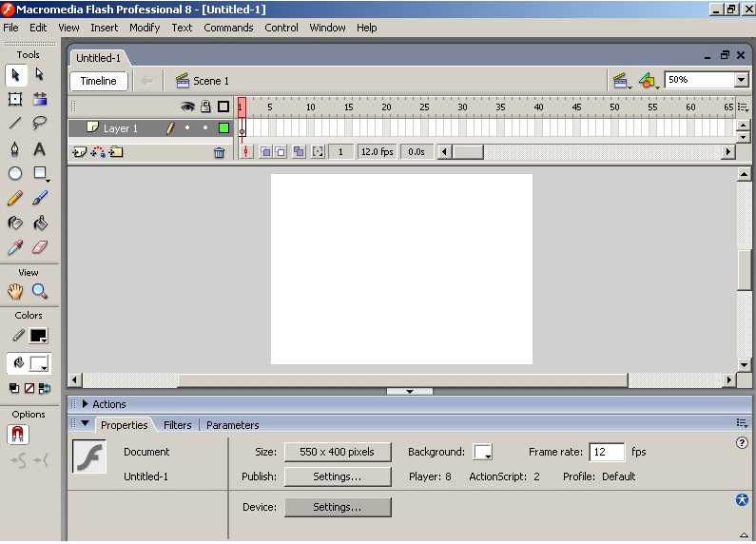
Task: Select the Lasso tool
Action: [40, 123]
